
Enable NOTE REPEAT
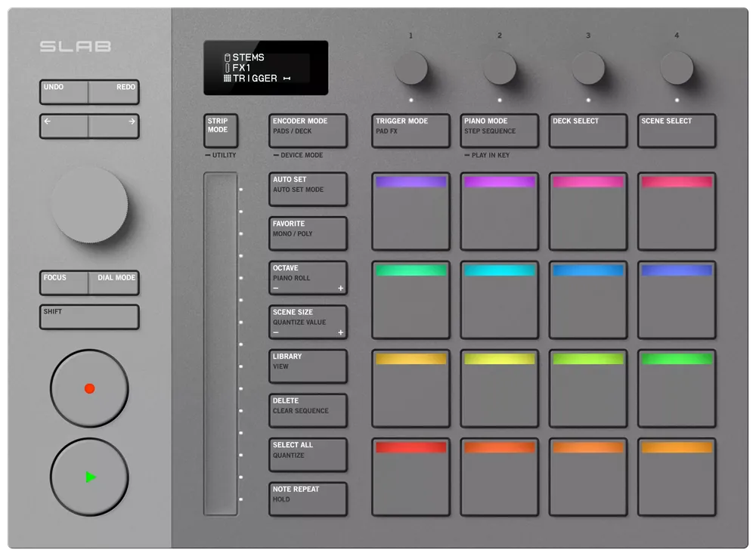click(308, 499)
